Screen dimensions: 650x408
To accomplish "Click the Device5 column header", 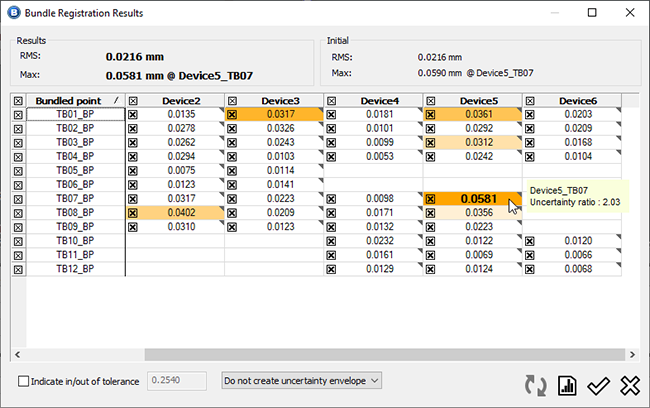I will tap(479, 101).
